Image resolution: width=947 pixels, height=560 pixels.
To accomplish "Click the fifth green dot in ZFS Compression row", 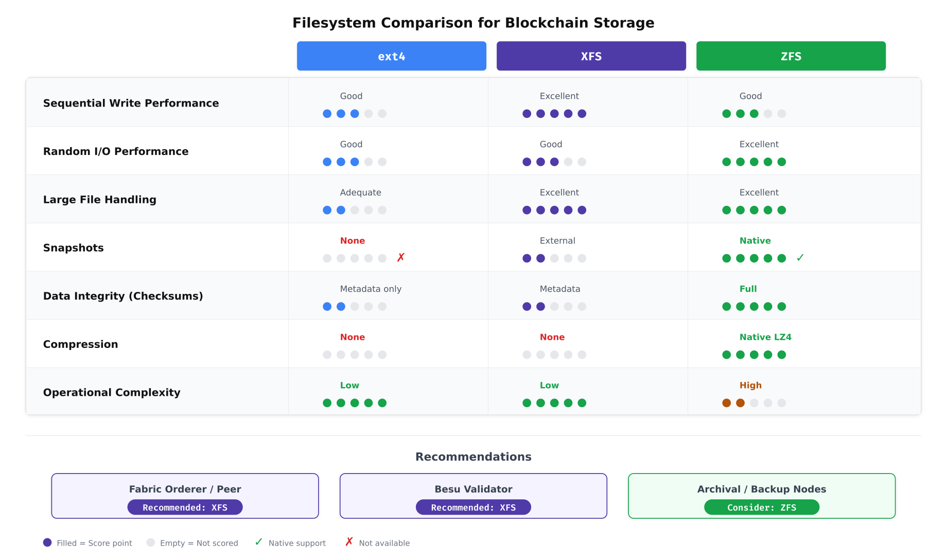I will coord(782,355).
